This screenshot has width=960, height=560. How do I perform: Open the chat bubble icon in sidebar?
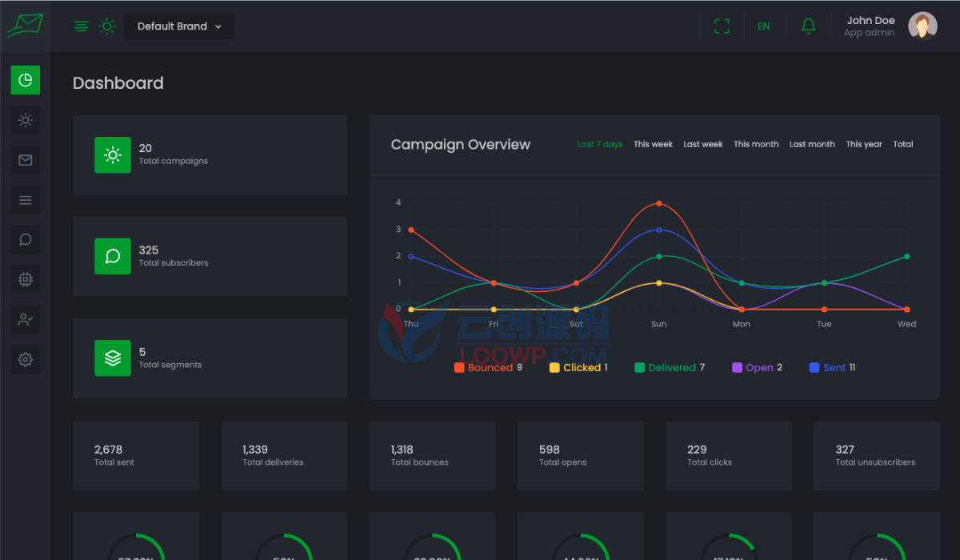25,239
